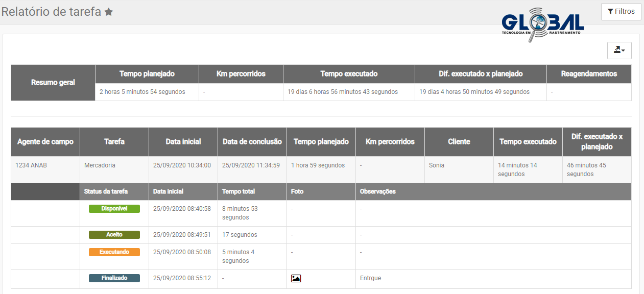644x294 pixels.
Task: Click the orange Executando status badge
Action: [x=114, y=252]
